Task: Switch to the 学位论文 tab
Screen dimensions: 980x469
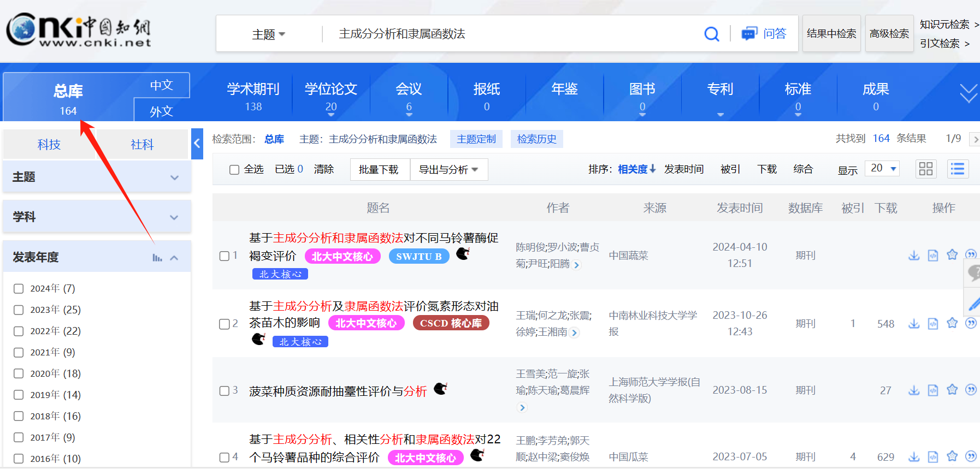Action: point(331,96)
